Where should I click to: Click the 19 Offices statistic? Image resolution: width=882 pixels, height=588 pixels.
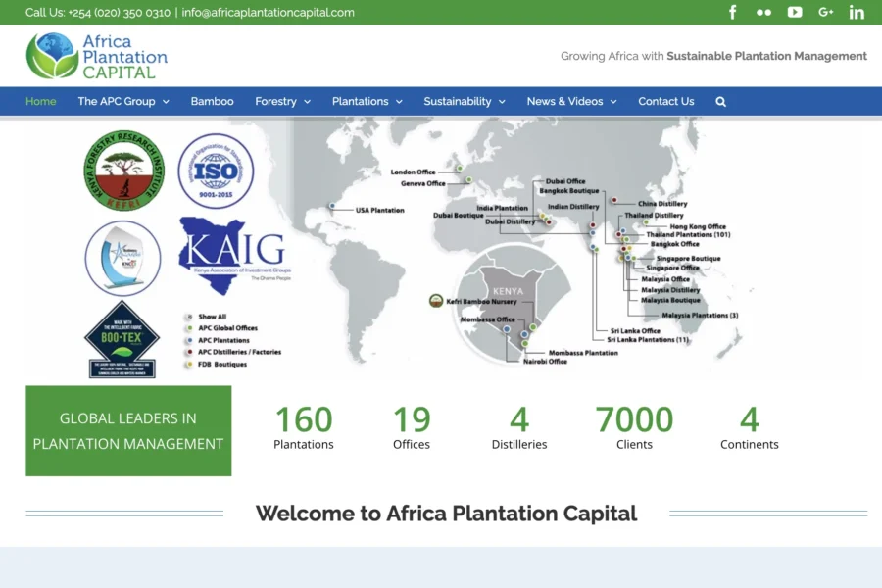(x=412, y=427)
